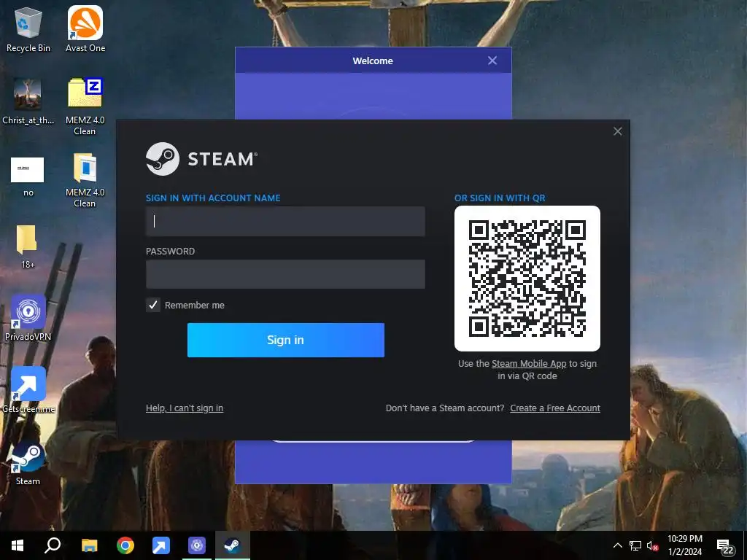The image size is (747, 560).
Task: Open the network status tray icon
Action: click(x=635, y=545)
